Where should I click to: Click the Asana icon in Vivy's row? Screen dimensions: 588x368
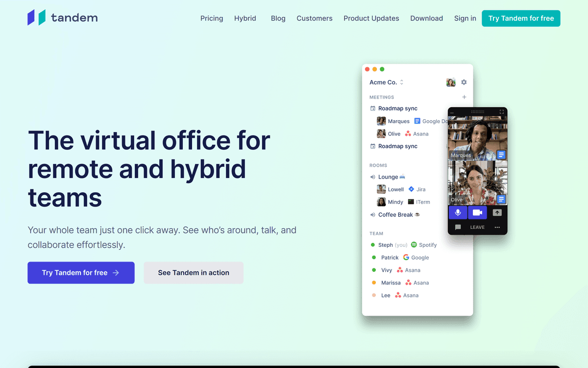(400, 270)
